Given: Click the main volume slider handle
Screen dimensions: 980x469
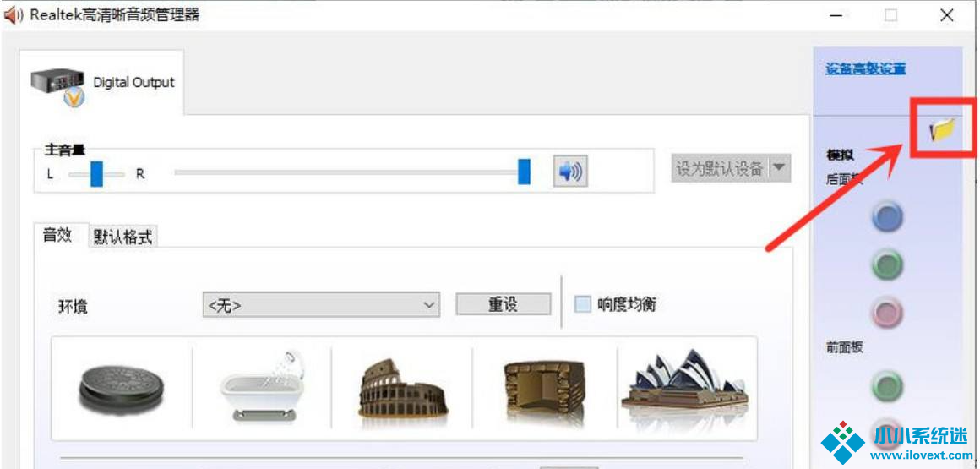Looking at the screenshot, I should click(525, 172).
